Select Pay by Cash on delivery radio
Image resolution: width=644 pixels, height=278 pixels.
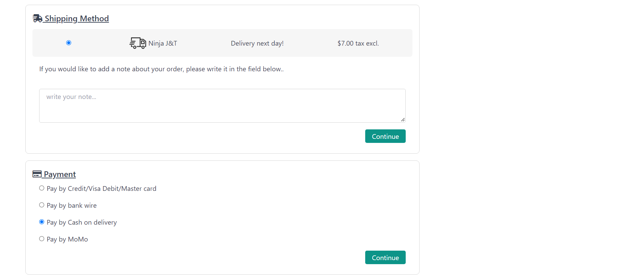pyautogui.click(x=42, y=222)
